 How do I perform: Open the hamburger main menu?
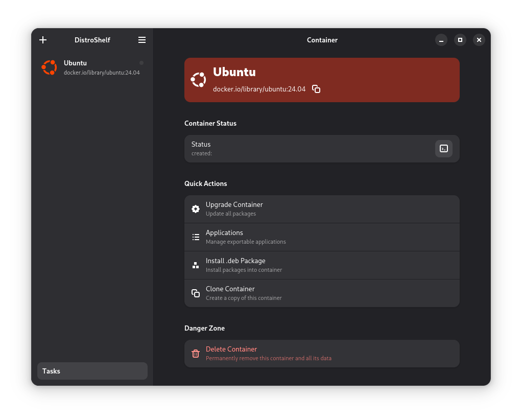(142, 40)
